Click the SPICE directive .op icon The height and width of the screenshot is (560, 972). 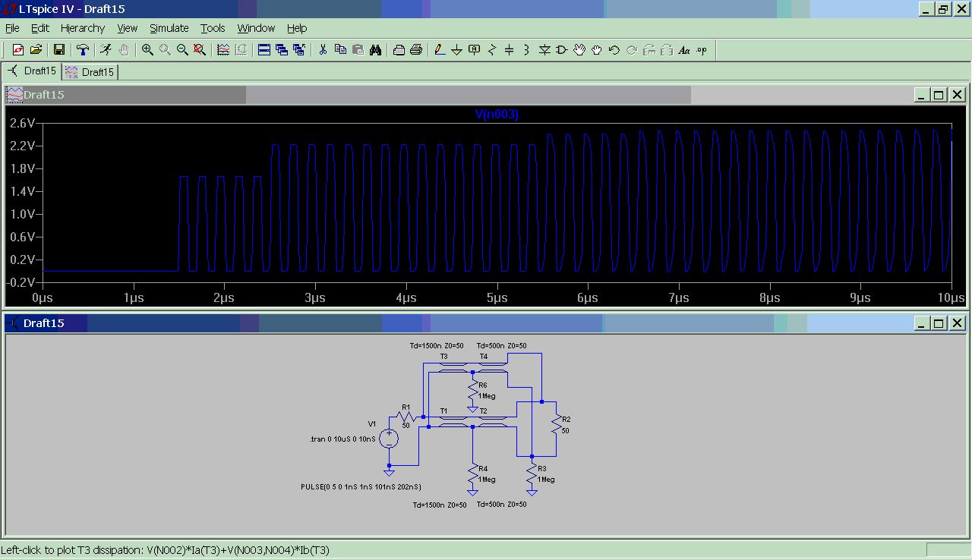point(702,50)
